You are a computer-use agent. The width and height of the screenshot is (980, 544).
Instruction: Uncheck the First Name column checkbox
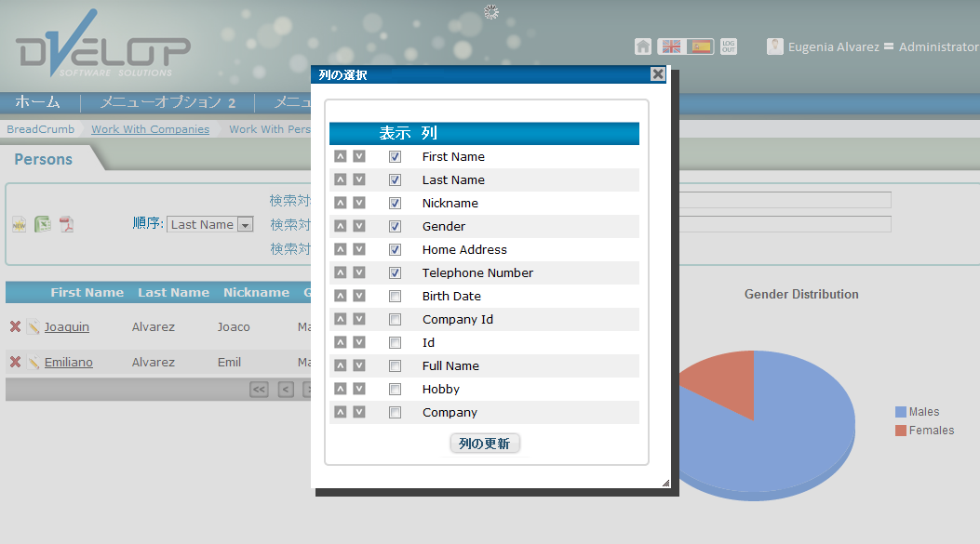(x=395, y=156)
